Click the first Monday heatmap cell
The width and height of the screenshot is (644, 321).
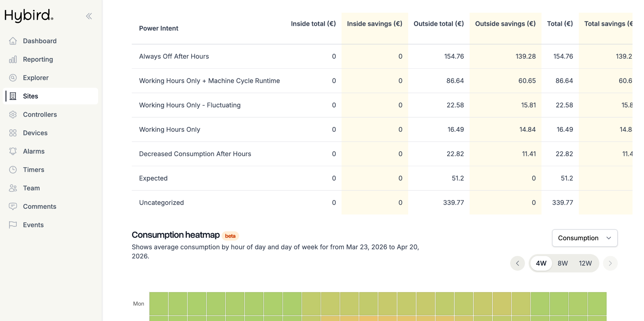tap(159, 304)
